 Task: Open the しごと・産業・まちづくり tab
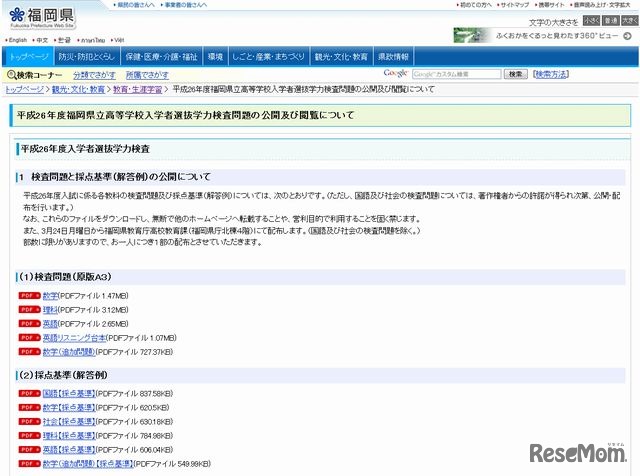coord(269,56)
